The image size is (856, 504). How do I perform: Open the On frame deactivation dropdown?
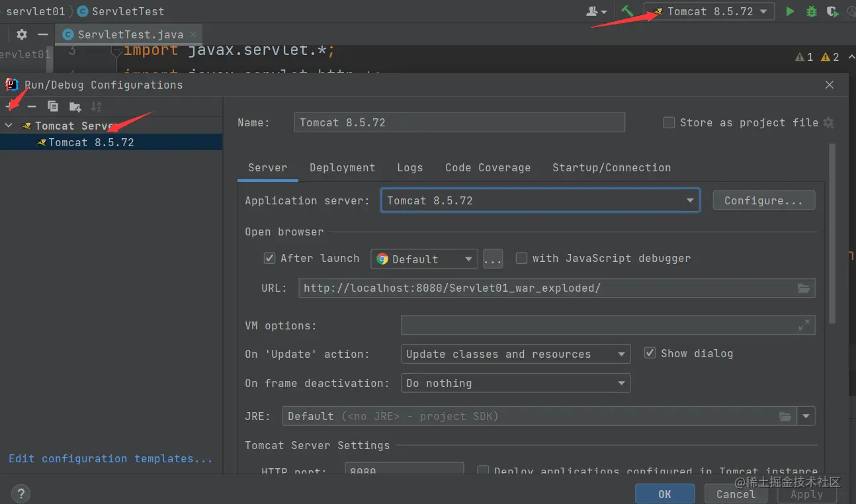click(516, 383)
